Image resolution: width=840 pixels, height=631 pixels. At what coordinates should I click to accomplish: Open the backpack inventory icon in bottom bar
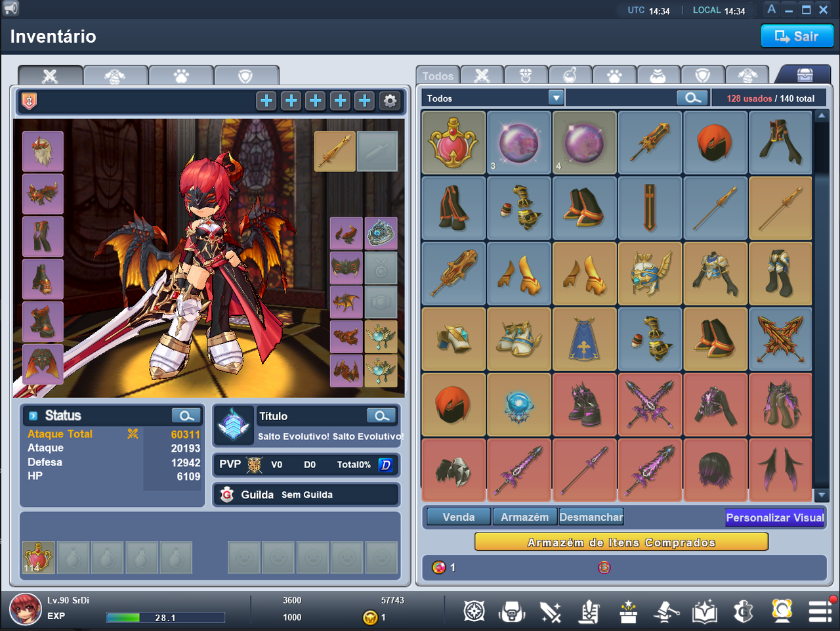click(512, 611)
